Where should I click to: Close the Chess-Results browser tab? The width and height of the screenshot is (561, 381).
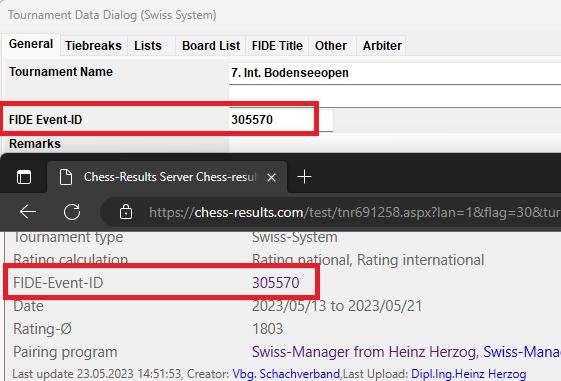272,177
